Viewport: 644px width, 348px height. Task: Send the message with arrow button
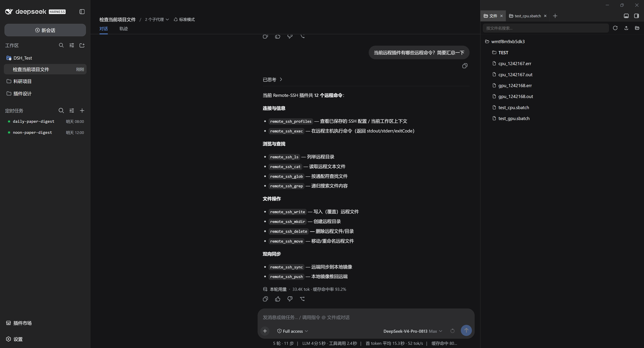[466, 331]
